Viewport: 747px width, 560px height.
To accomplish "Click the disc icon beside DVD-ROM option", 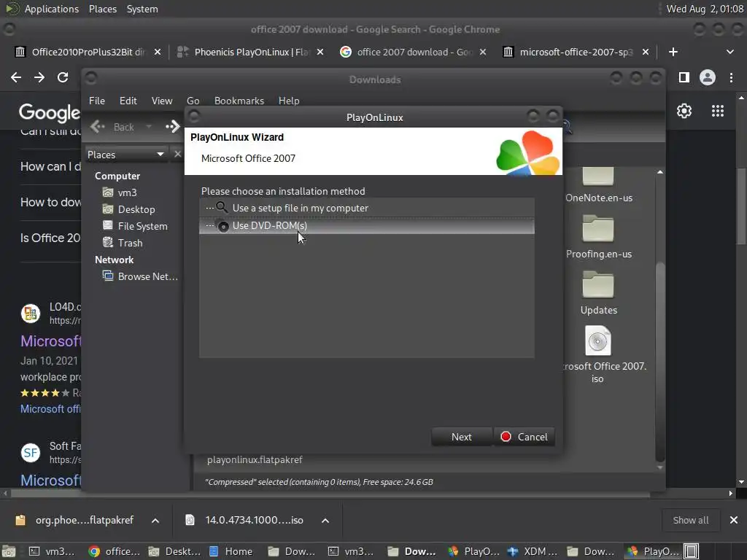I will tap(223, 226).
